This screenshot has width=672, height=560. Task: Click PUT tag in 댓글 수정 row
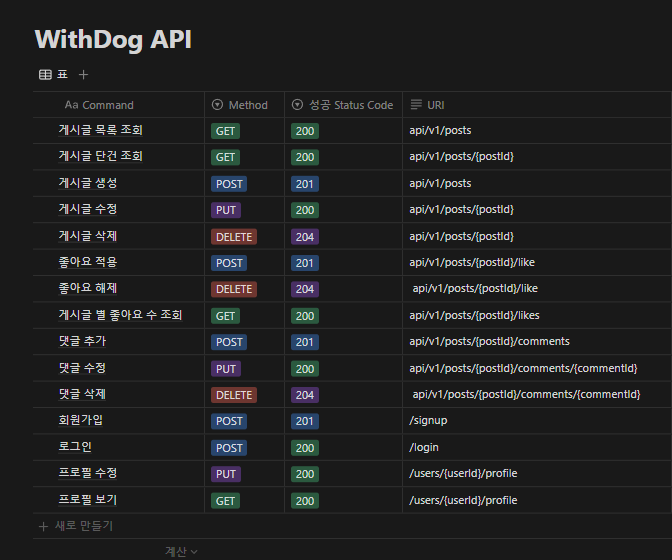click(x=226, y=369)
